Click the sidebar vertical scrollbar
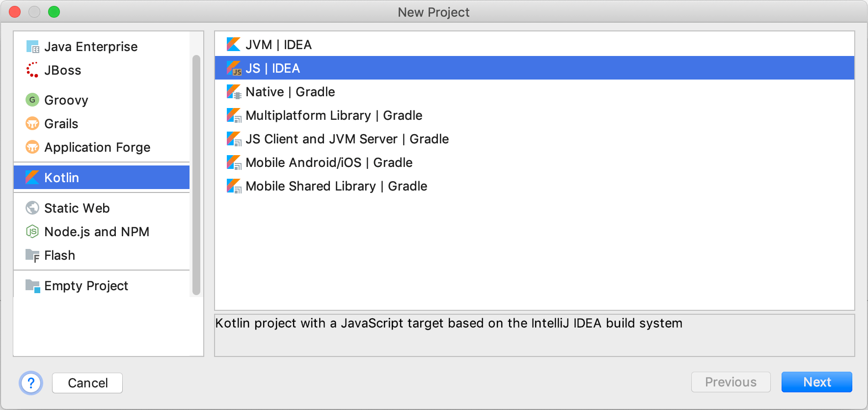 pyautogui.click(x=196, y=175)
